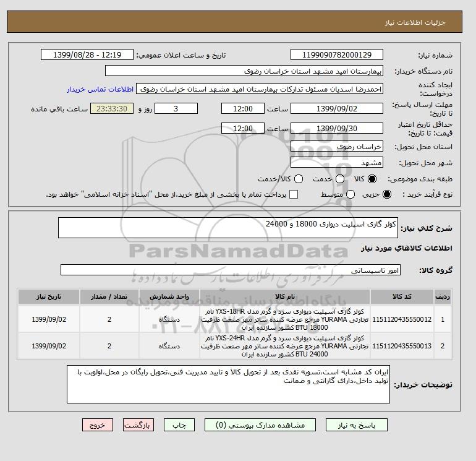Choose the جزیی purchase type radio
This screenshot has height=461, width=476.
387,194
